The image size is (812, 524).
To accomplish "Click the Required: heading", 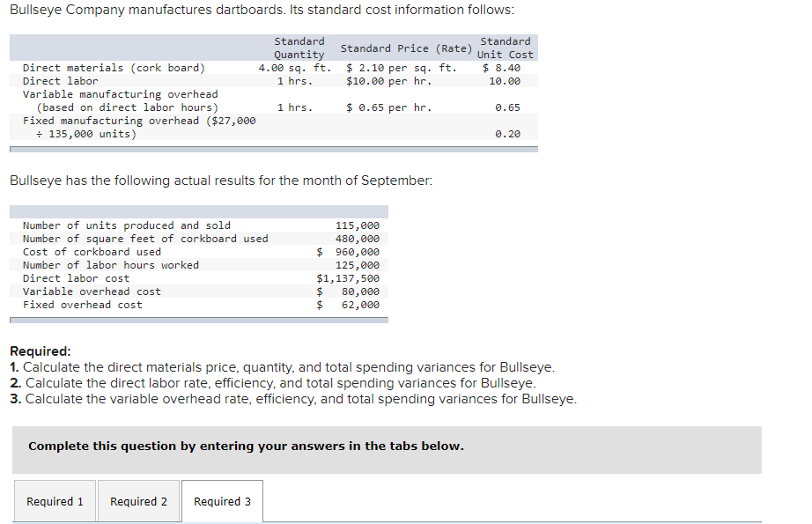I will pyautogui.click(x=41, y=351).
